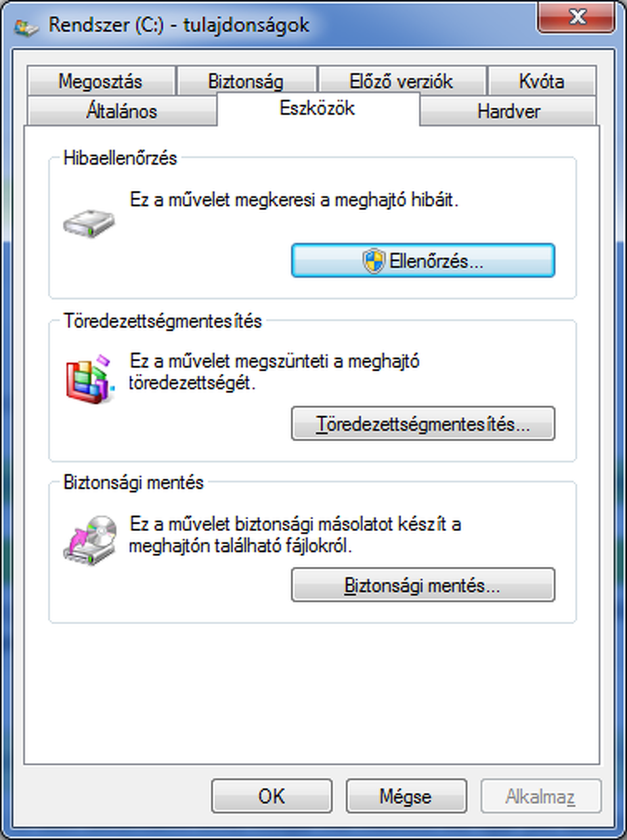
Task: Launch the Töredezettségmentesítés... button
Action: pyautogui.click(x=423, y=423)
